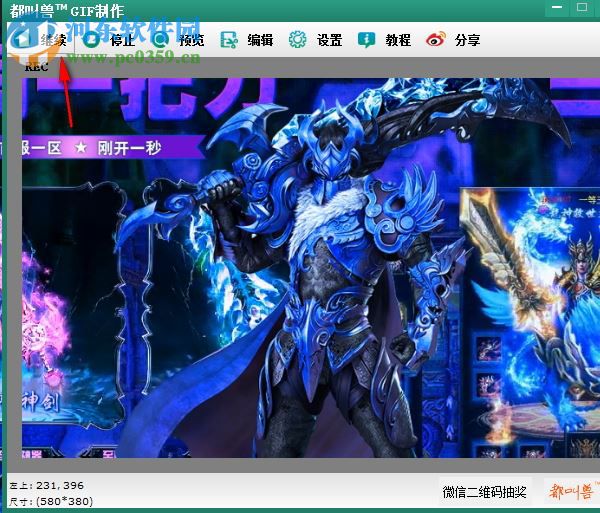Click the 都叫兽 logo in the status bar
Viewport: 600px width, 513px height.
[x=572, y=491]
